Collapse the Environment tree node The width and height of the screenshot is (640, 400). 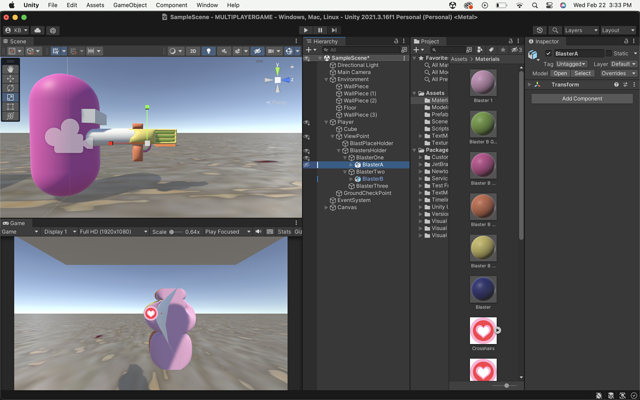coord(326,80)
